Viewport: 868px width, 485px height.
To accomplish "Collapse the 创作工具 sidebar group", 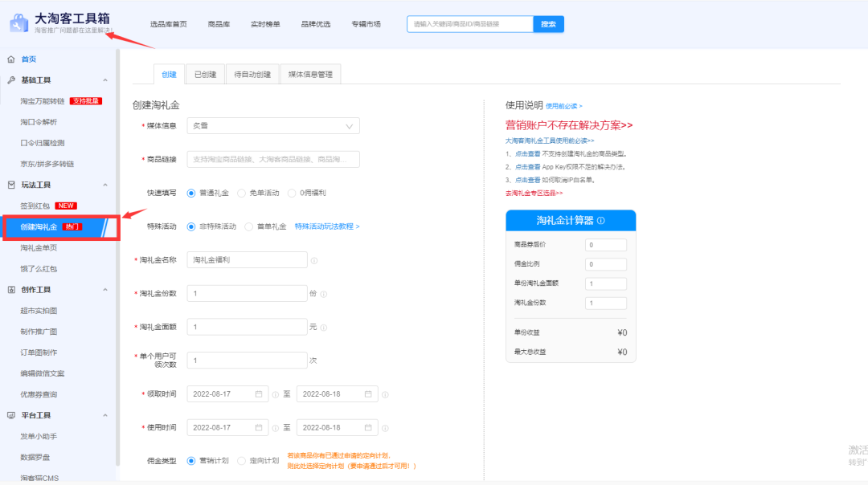I will pyautogui.click(x=105, y=290).
